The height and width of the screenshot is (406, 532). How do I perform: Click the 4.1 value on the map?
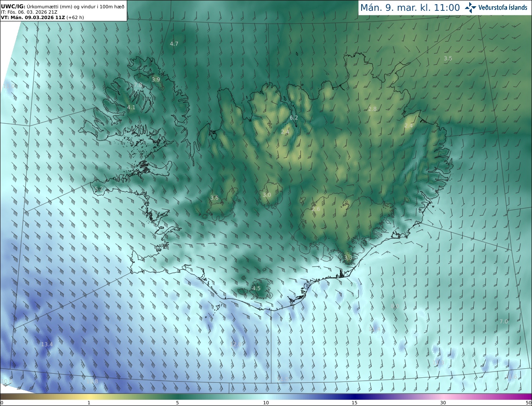[131, 107]
